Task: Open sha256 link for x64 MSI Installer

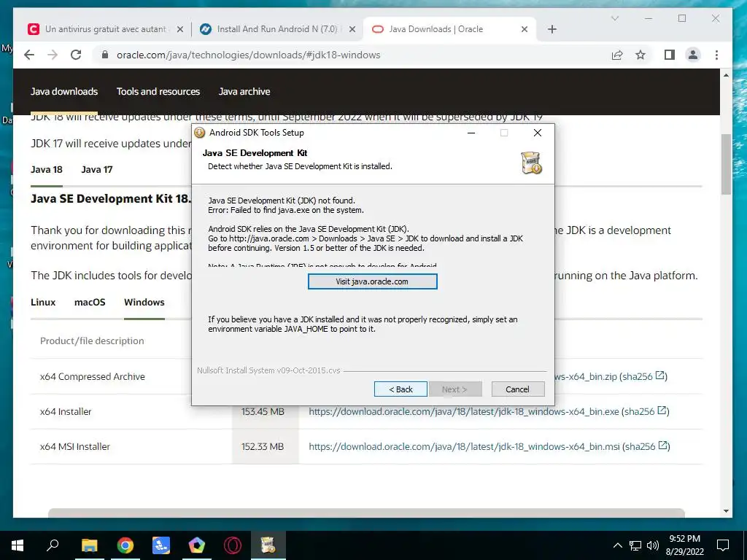Action: pyautogui.click(x=646, y=447)
